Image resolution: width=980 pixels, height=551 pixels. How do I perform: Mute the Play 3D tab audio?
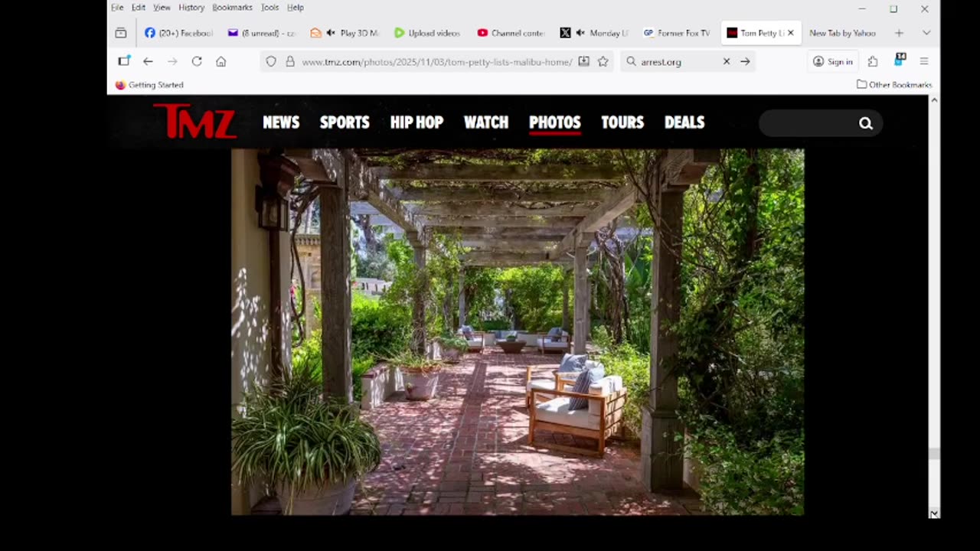(331, 33)
